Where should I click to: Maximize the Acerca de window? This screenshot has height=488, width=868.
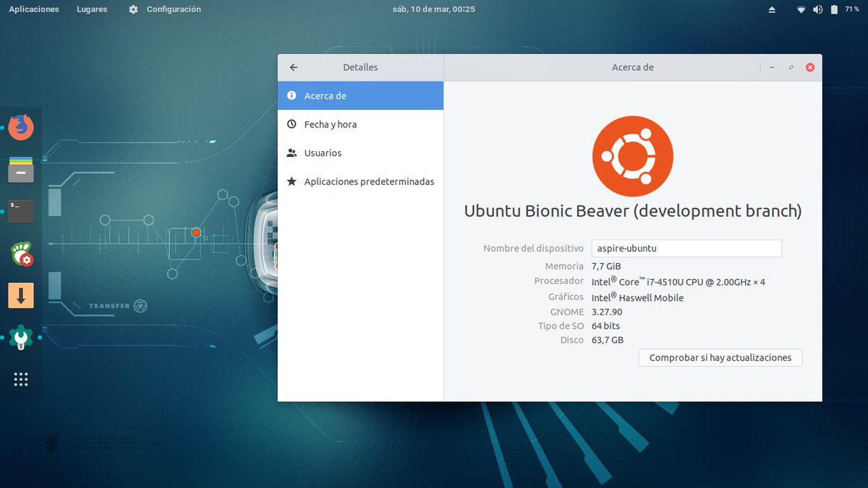click(791, 67)
